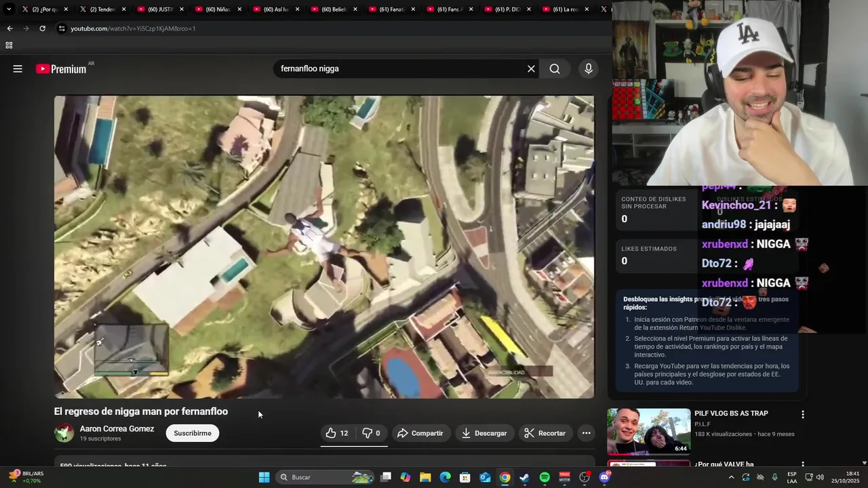Screen dimensions: 868x488
Task: Click inside the YouTube search field
Action: 400,68
